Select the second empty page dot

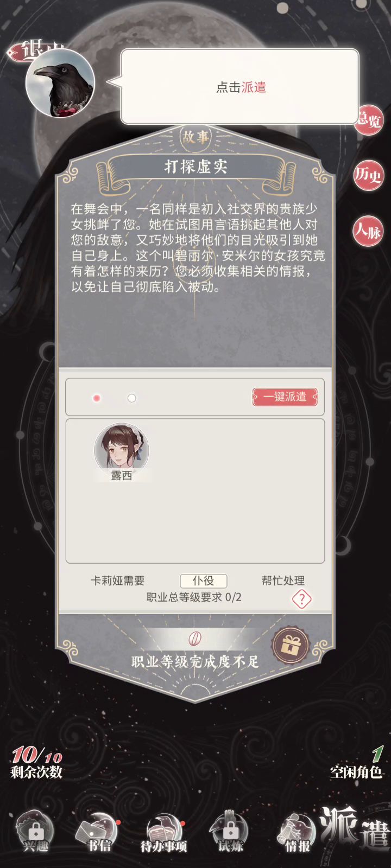tap(131, 398)
